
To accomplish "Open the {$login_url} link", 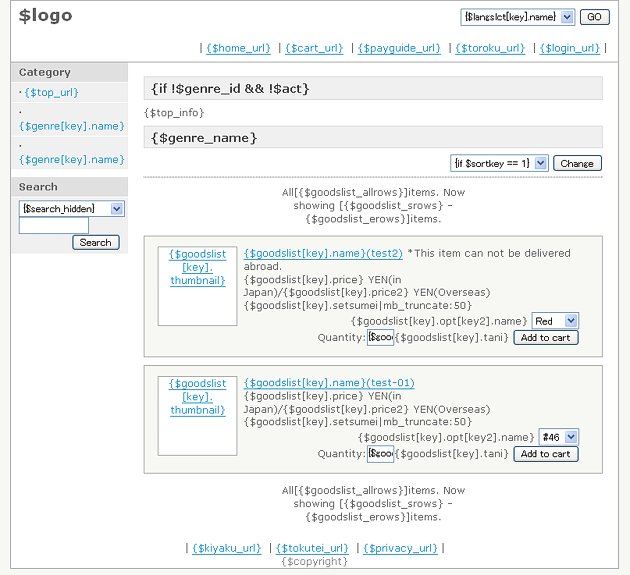I will (570, 48).
